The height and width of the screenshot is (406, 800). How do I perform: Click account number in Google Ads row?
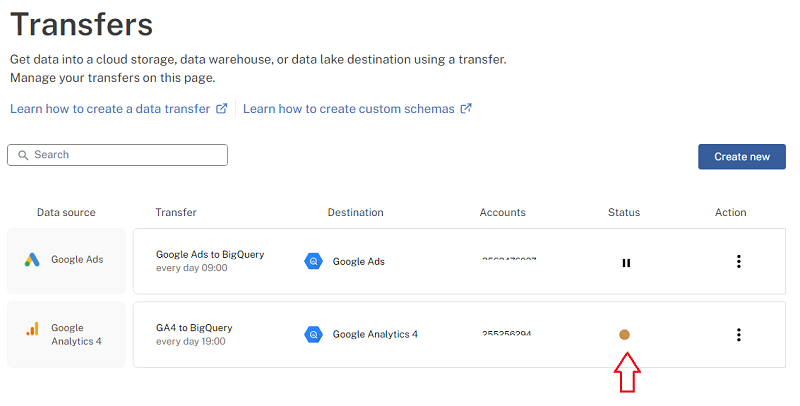[x=509, y=260]
